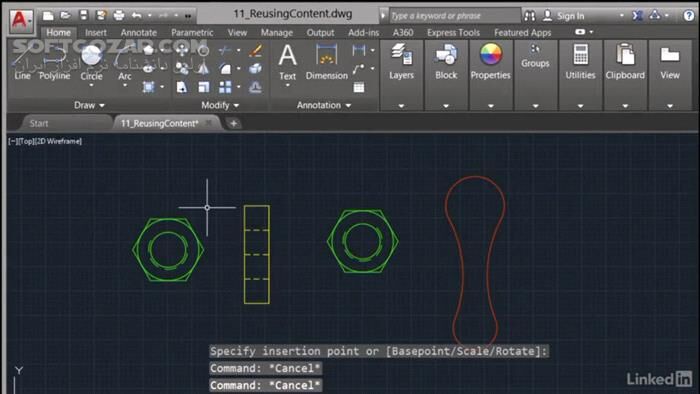The height and width of the screenshot is (394, 700).
Task: Select the Stretch tool in Modify panel
Action: (x=182, y=87)
